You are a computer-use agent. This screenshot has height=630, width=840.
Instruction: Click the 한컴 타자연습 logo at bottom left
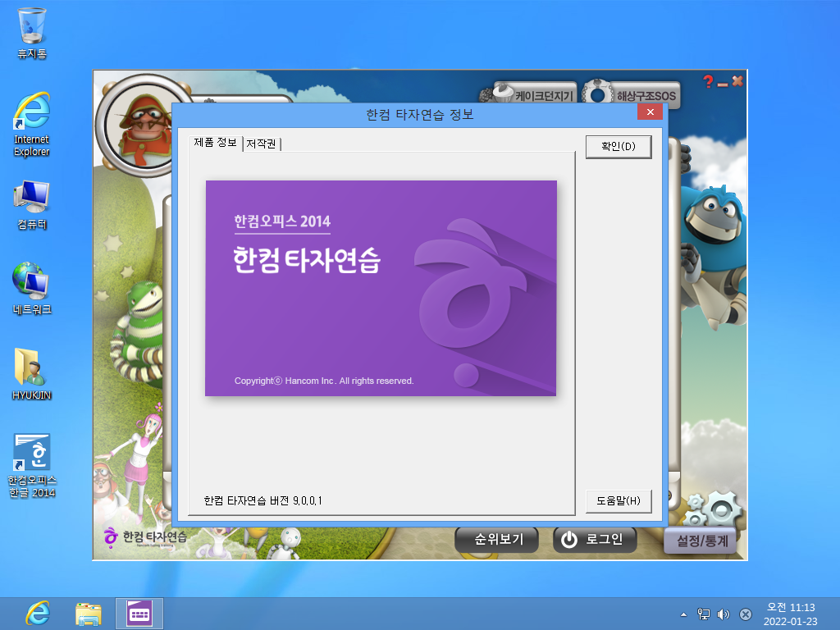point(145,536)
